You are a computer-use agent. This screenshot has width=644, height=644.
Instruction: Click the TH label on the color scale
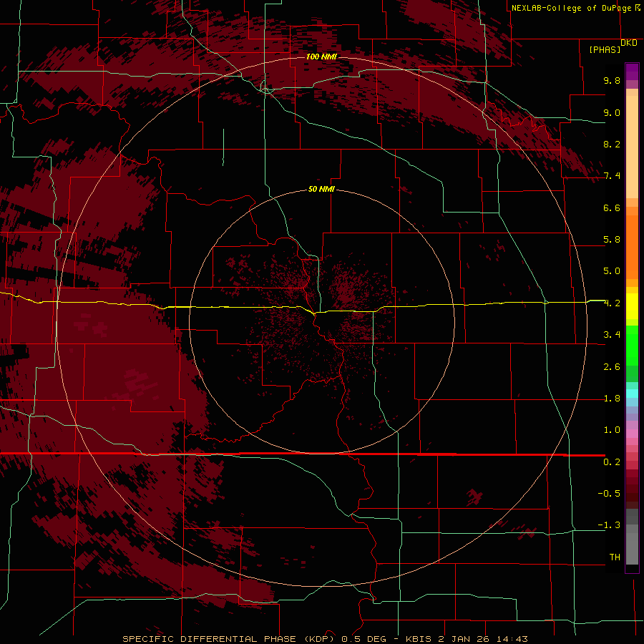[615, 557]
